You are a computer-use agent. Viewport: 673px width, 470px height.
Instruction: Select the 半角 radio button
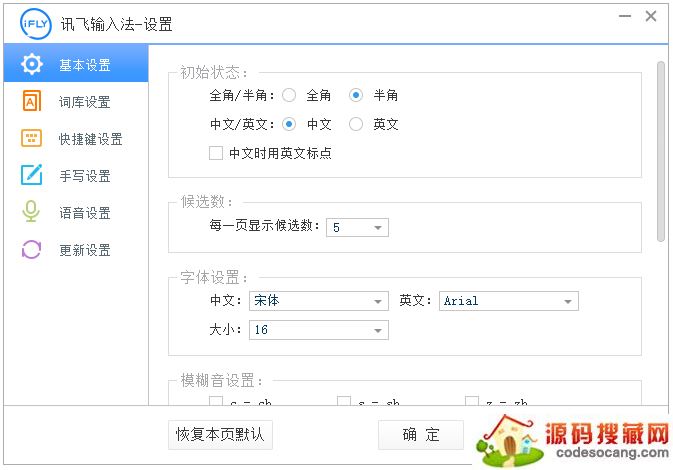(356, 95)
